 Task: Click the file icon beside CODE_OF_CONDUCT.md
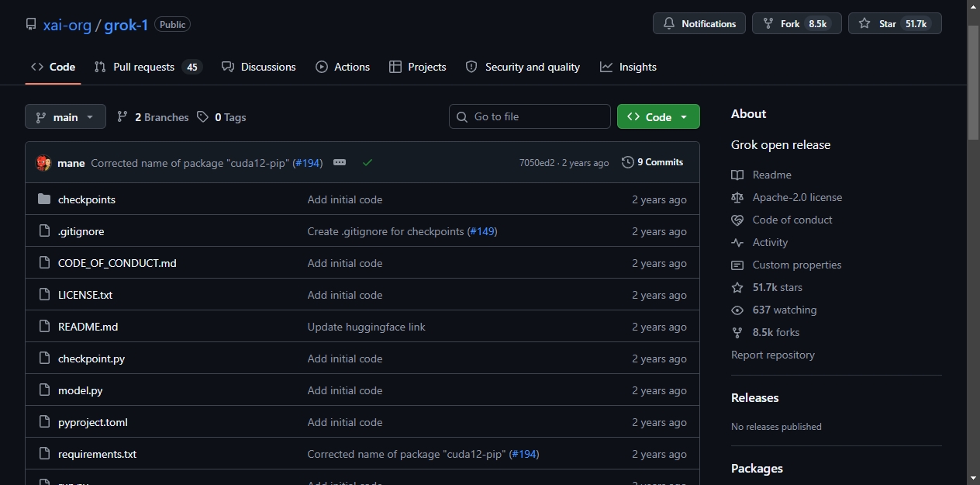tap(44, 263)
